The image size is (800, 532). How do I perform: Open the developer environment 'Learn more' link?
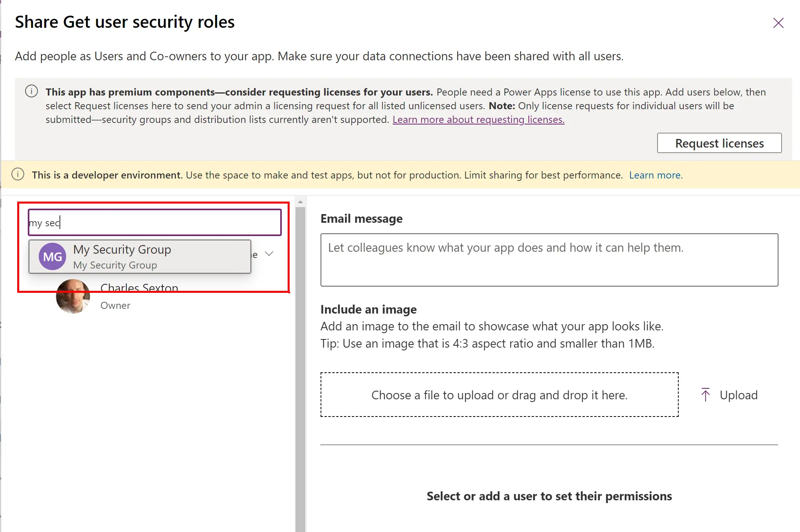point(656,175)
